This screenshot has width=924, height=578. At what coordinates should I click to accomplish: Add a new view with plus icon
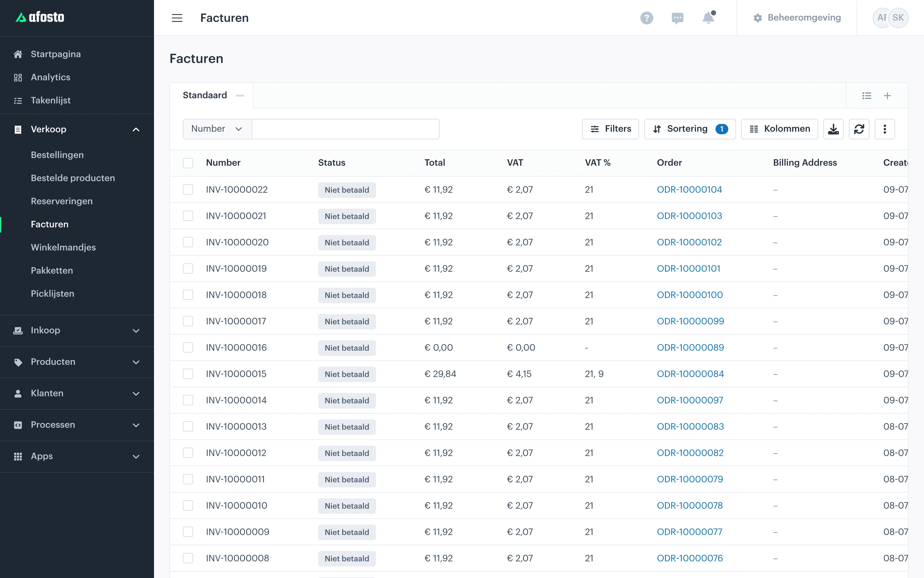[887, 96]
